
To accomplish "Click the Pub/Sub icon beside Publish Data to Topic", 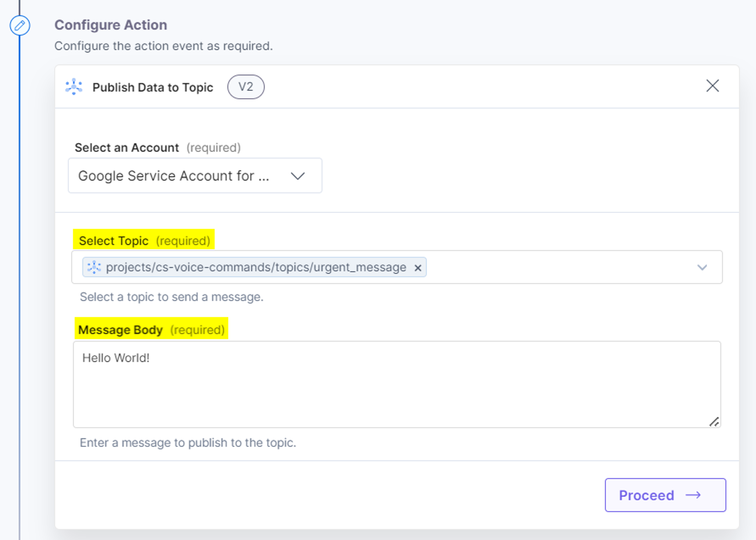I will click(74, 87).
